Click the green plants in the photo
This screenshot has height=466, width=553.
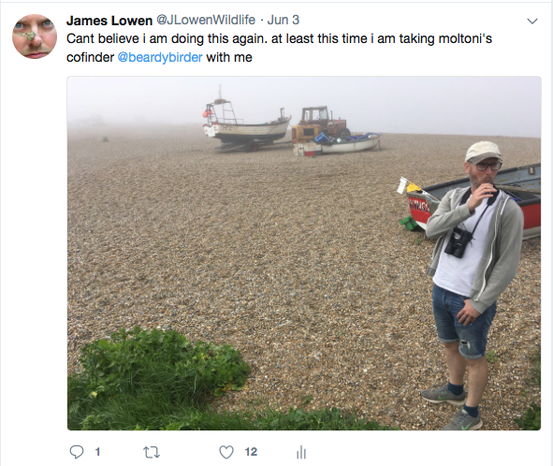(159, 379)
